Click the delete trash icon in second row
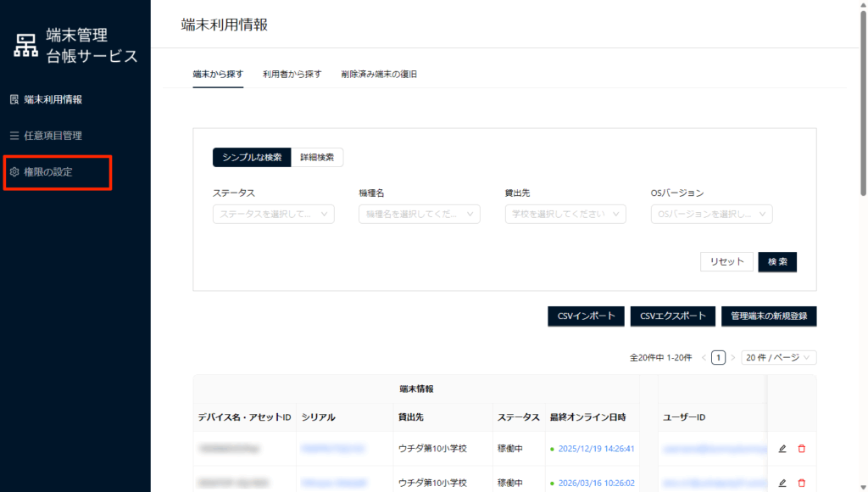The image size is (868, 492). [801, 483]
